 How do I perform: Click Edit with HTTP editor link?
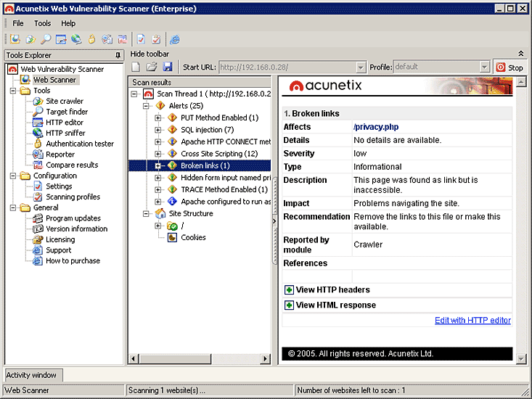coord(472,321)
